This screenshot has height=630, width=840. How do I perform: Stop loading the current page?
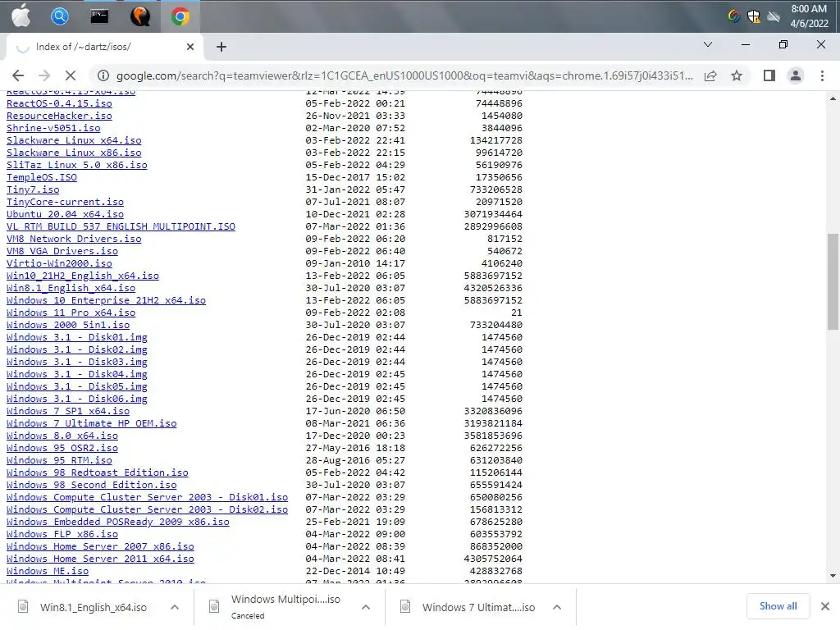coord(71,75)
